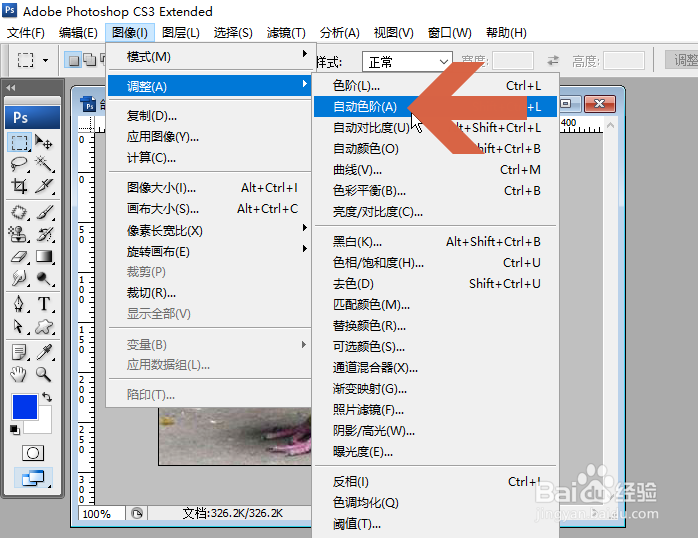Expand the 模式(M) submenu
This screenshot has width=698, height=538.
tap(211, 57)
